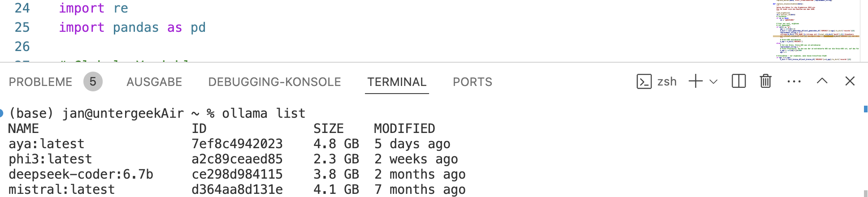Create a new terminal with plus icon
Viewport: 868px width, 197px height.
click(x=695, y=81)
